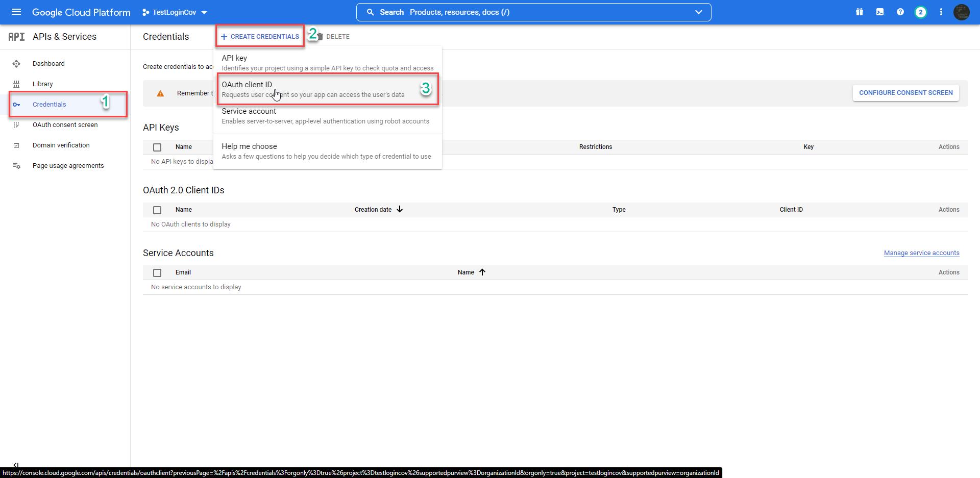Choose OAuth client ID option

[x=328, y=89]
